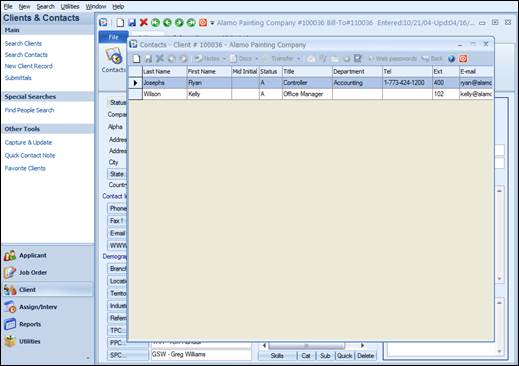Click the Sub button

325,356
